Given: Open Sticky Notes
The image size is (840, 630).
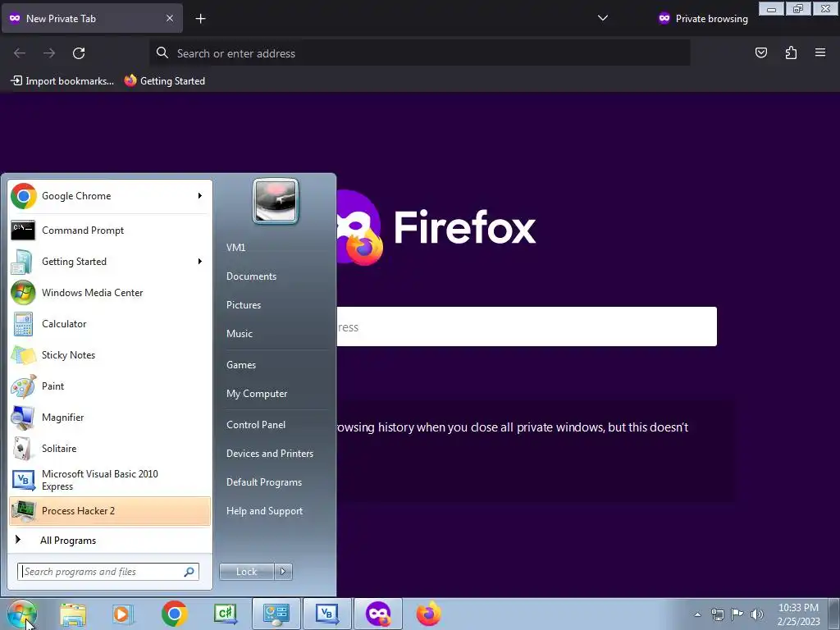Looking at the screenshot, I should 110,354.
